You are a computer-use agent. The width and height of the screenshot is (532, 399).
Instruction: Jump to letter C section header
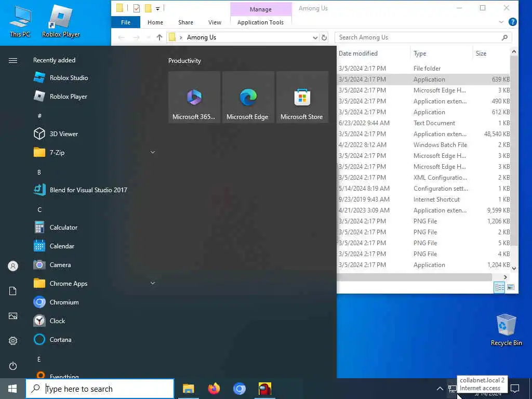click(x=39, y=209)
